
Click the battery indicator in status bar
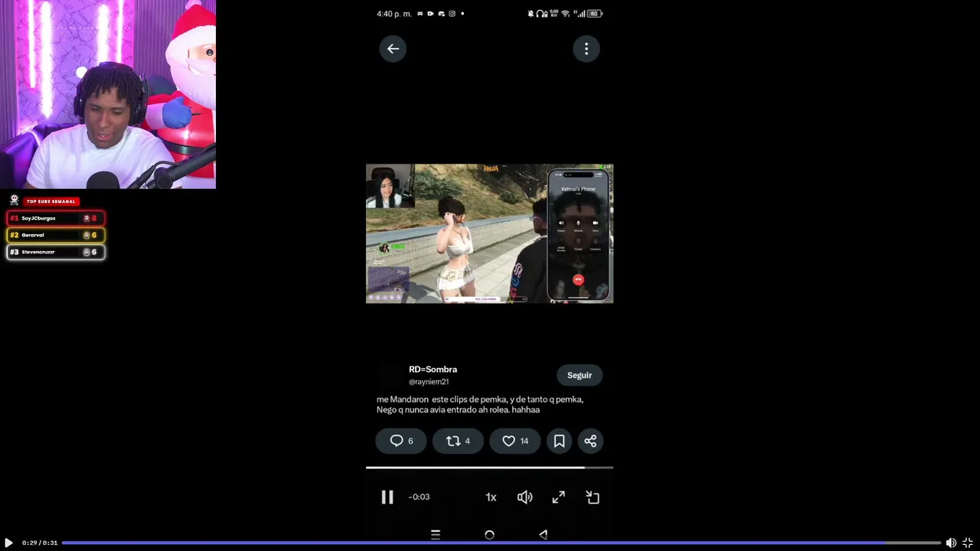pos(595,14)
